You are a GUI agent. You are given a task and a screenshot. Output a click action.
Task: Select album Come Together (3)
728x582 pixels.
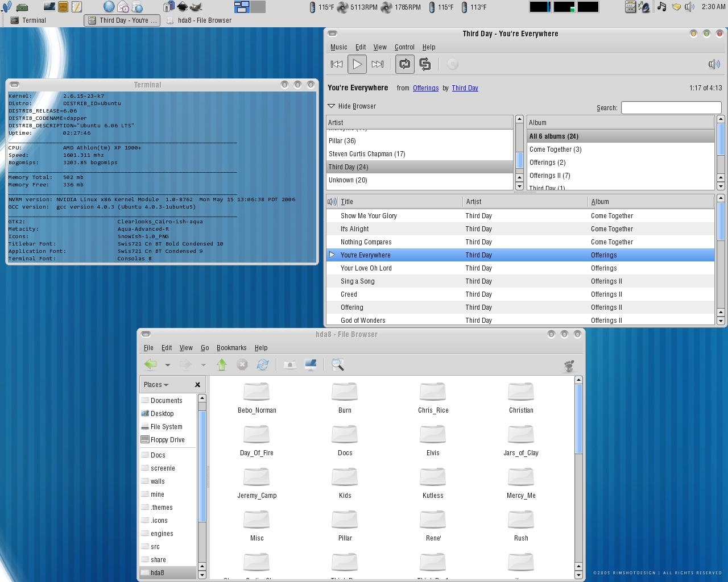(x=621, y=149)
